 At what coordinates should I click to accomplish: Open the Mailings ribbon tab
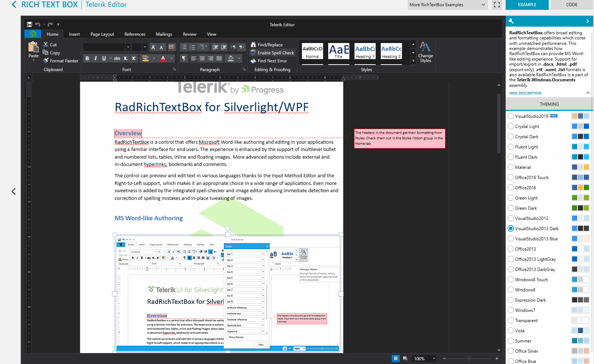[164, 34]
